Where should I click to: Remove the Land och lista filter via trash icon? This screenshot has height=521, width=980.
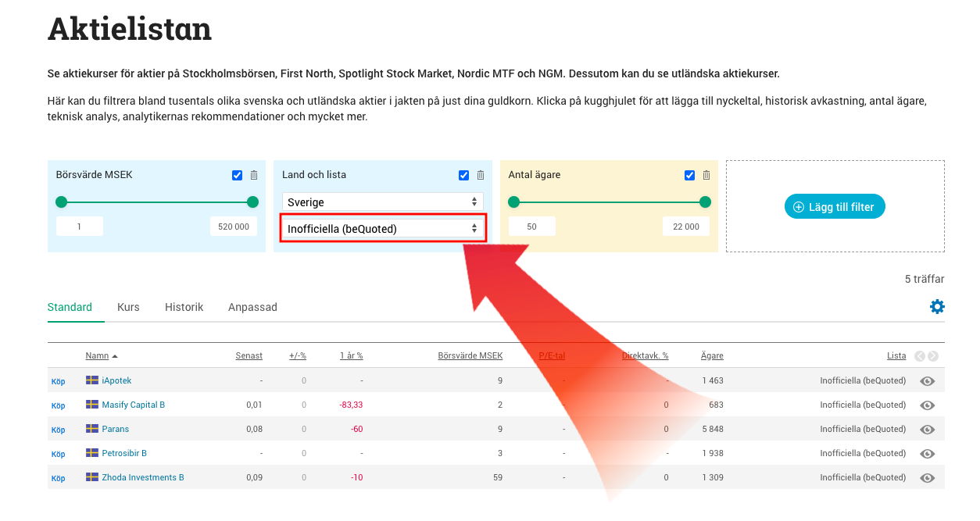[x=481, y=176]
